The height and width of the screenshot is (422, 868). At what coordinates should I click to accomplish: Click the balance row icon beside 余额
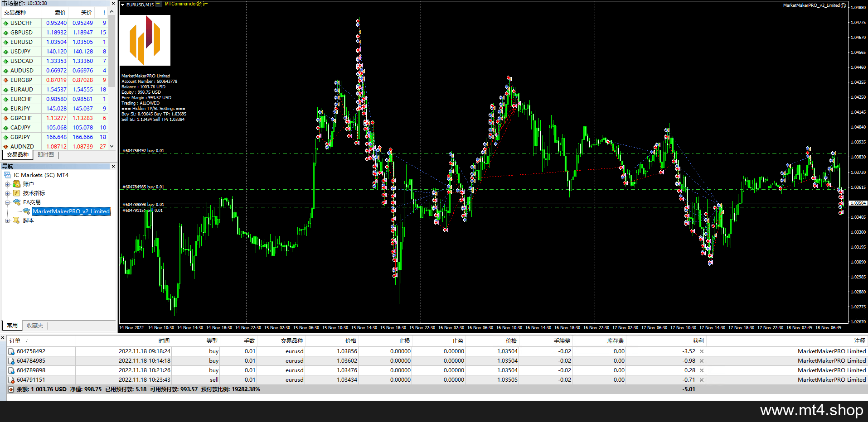coord(11,389)
